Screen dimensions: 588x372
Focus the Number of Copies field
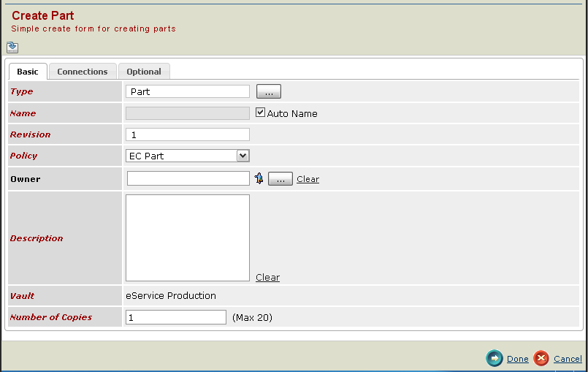pyautogui.click(x=176, y=317)
